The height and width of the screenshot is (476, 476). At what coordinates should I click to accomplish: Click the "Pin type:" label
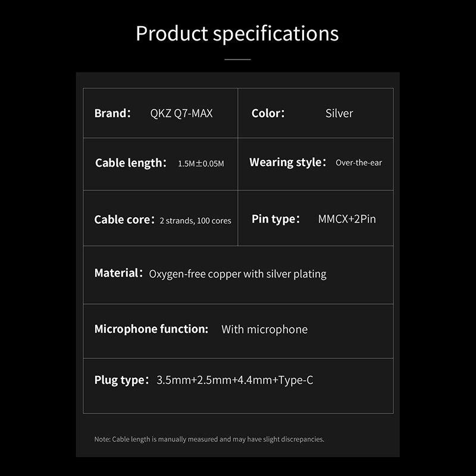pos(275,219)
